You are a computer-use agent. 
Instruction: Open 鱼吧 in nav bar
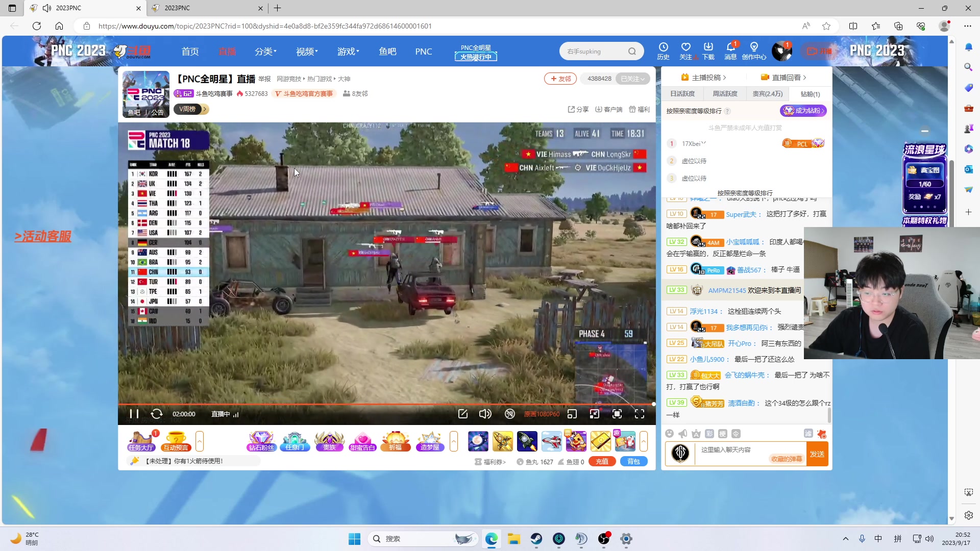point(387,52)
